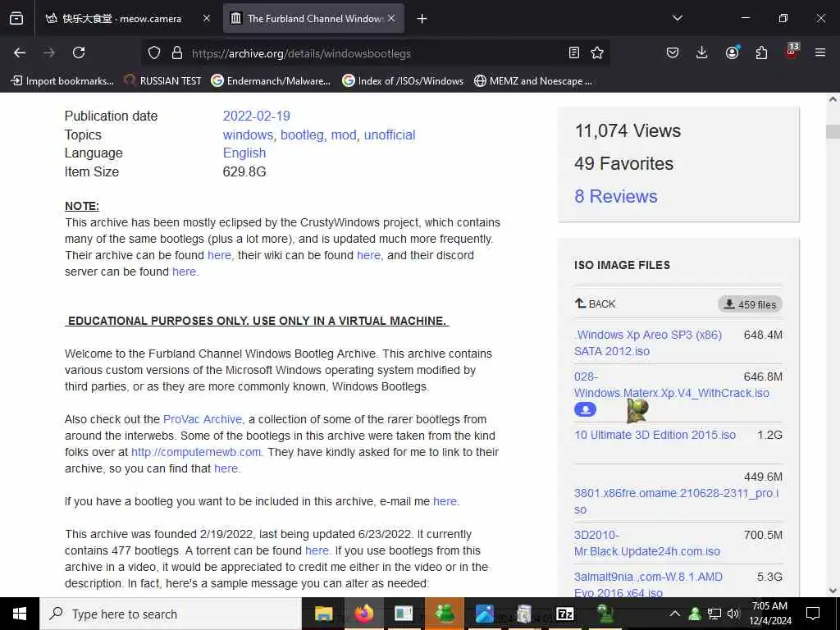The width and height of the screenshot is (840, 630).
Task: Click the scrollbar down arrow
Action: point(833,591)
